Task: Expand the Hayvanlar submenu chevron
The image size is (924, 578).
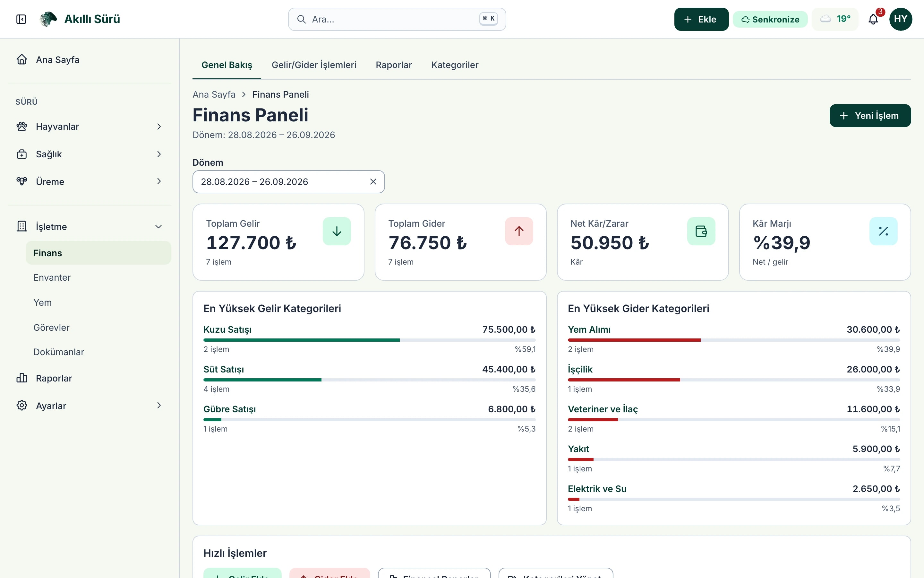Action: [159, 127]
